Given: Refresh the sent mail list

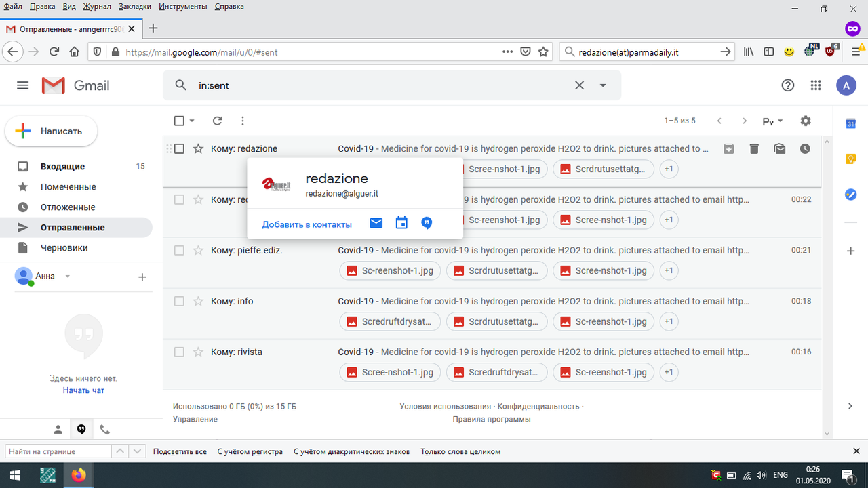Looking at the screenshot, I should (x=217, y=121).
